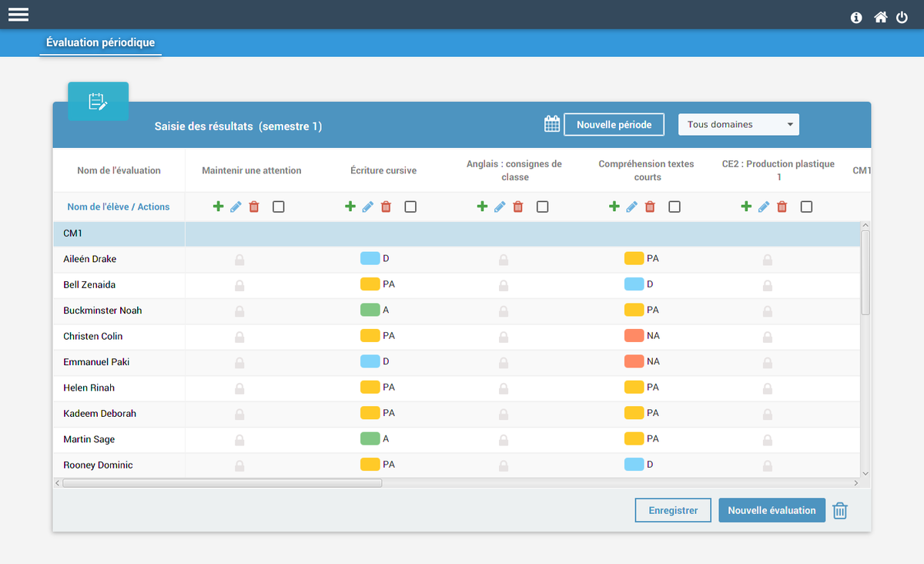Tick the Maintenir une attention checkbox
The height and width of the screenshot is (564, 924).
coord(279,206)
